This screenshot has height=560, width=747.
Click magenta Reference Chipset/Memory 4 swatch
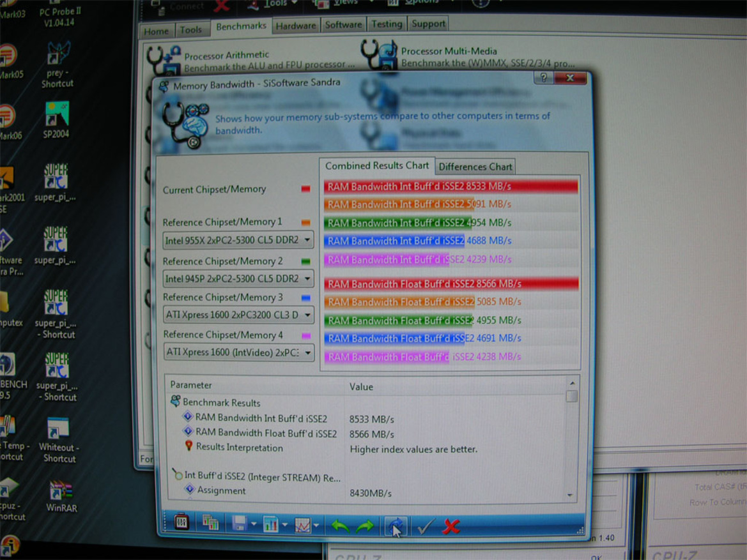306,336
